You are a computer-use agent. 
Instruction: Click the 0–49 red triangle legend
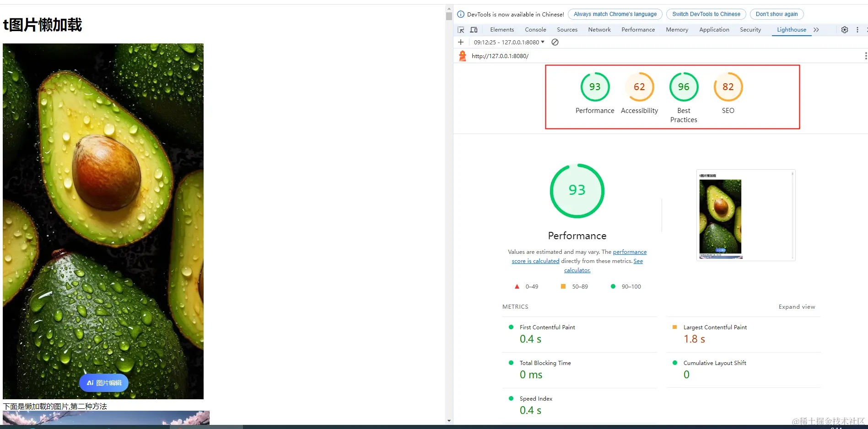526,287
